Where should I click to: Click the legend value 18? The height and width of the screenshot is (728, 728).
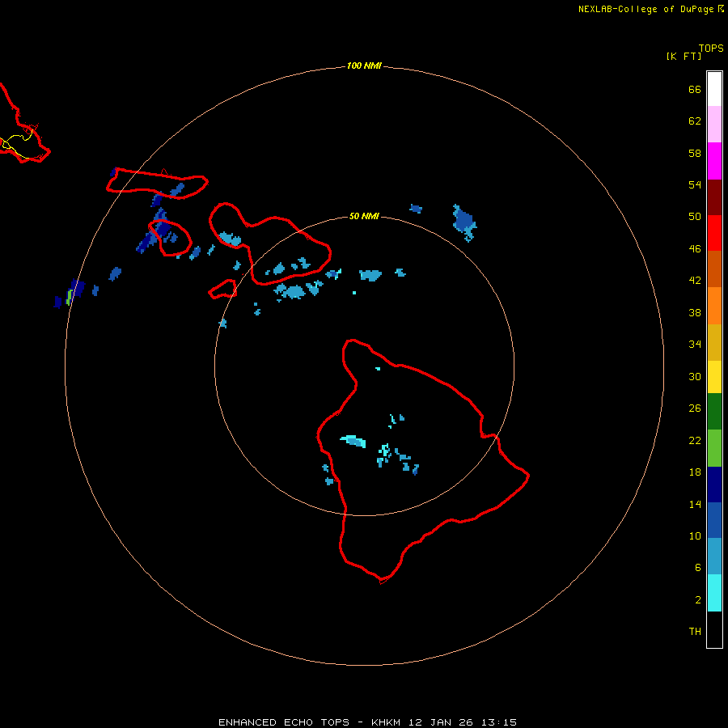695,472
